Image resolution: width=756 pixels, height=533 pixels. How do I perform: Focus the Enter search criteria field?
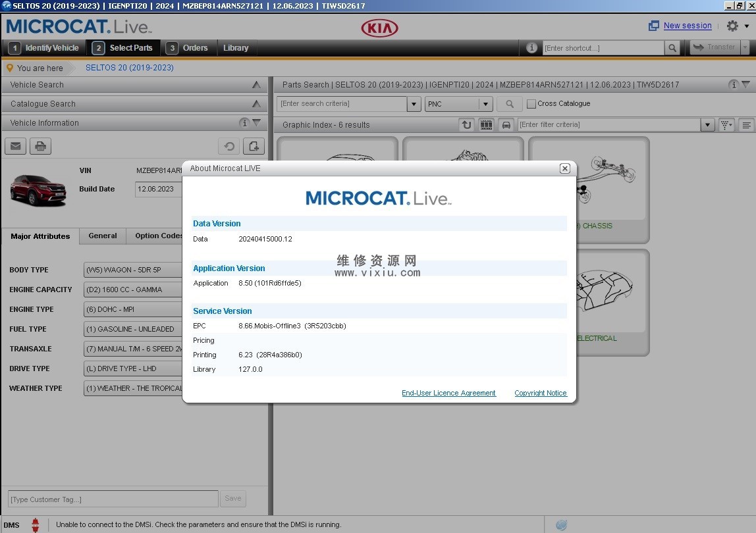[341, 103]
